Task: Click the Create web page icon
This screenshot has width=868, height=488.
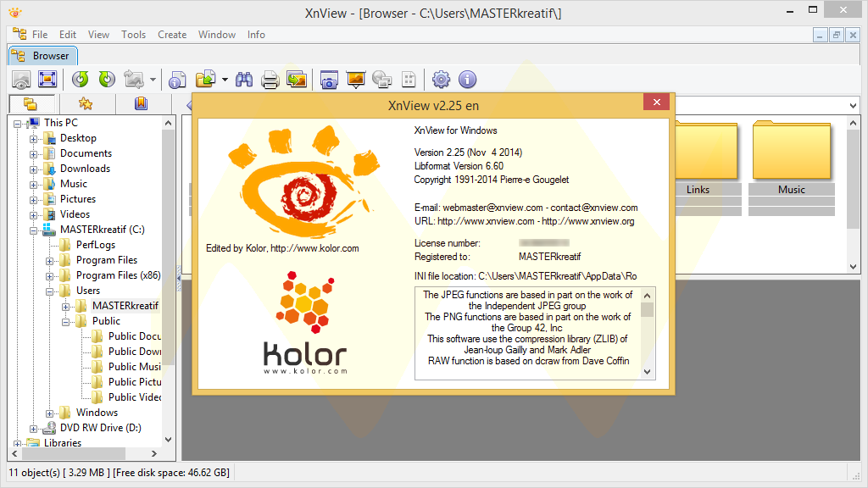Action: pos(382,80)
